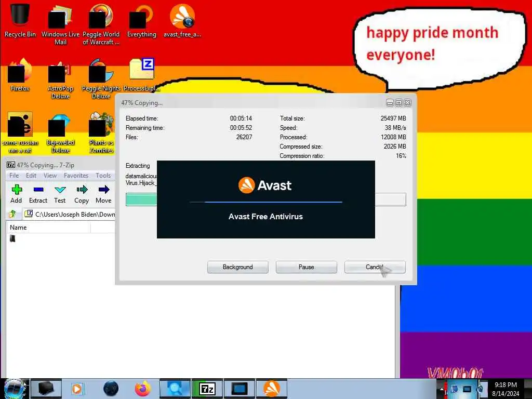The image size is (532, 399).
Task: Open the clock showing 9:18 PM
Action: [x=506, y=389]
